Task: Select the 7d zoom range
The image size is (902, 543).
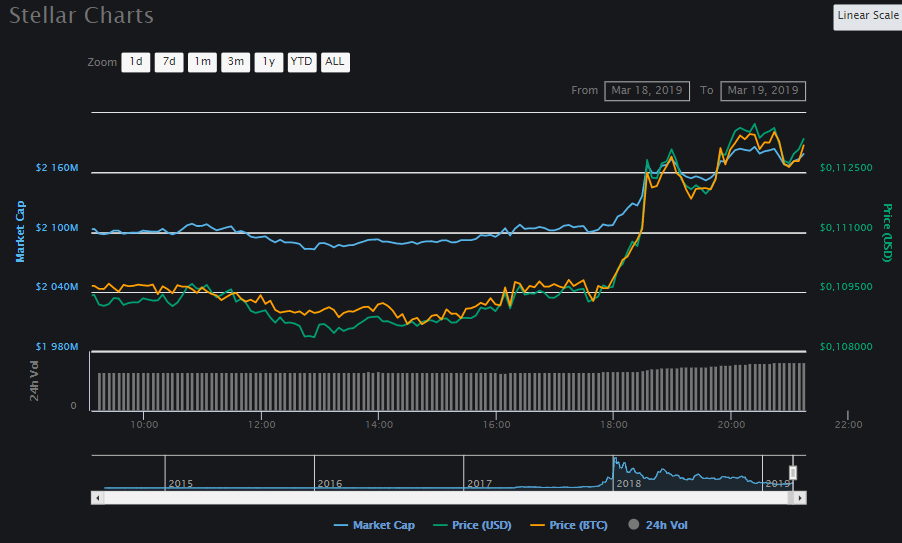Action: pos(168,62)
